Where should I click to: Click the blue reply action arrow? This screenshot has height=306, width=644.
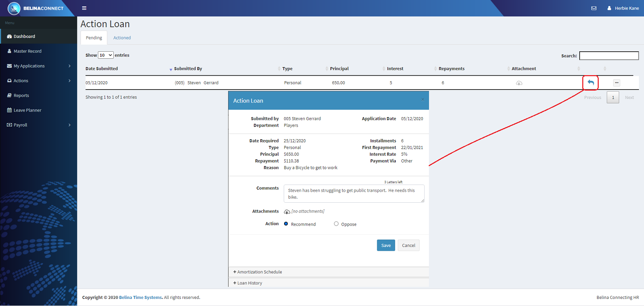[x=591, y=82]
